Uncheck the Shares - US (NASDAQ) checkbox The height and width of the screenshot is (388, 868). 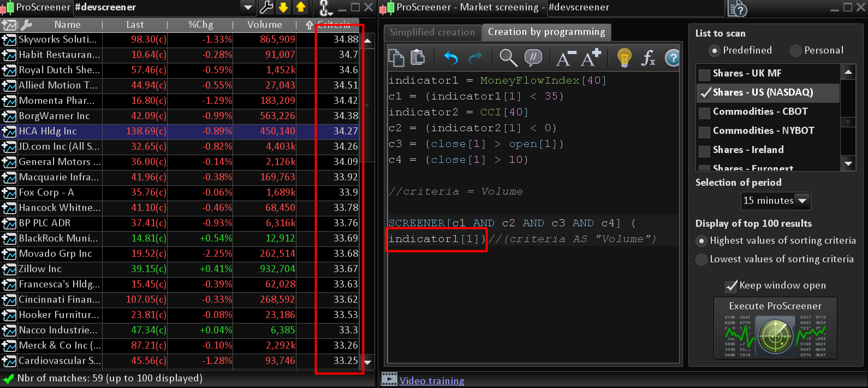705,93
